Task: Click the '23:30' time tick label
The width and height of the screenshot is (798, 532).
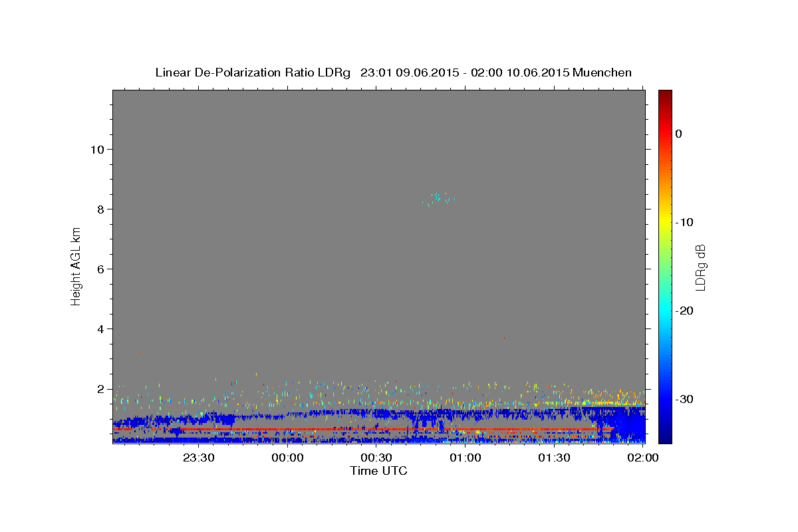Action: click(198, 458)
